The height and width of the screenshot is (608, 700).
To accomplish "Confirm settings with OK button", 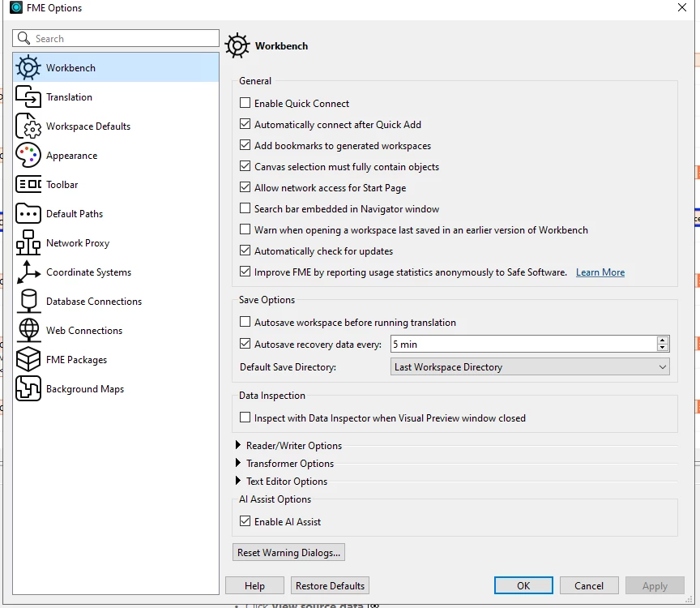I will pos(523,585).
